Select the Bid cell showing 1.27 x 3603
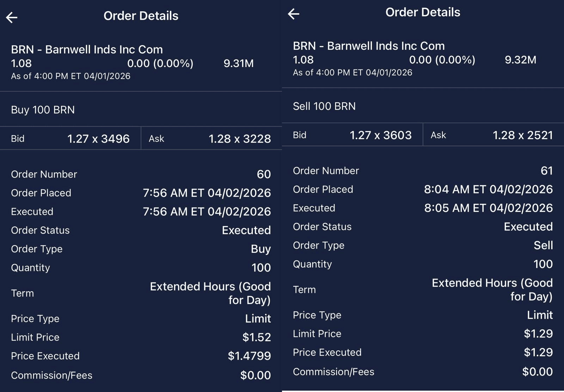Viewport: 564px width, 392px height. point(352,135)
